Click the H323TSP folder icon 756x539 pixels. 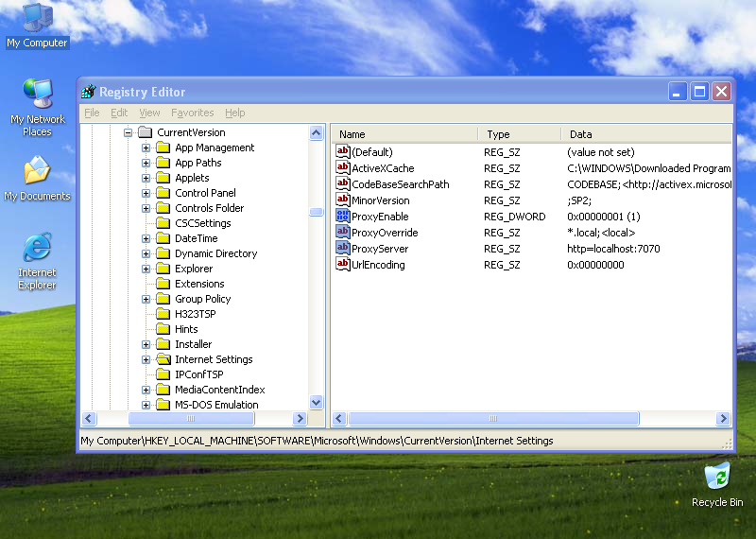coord(163,314)
